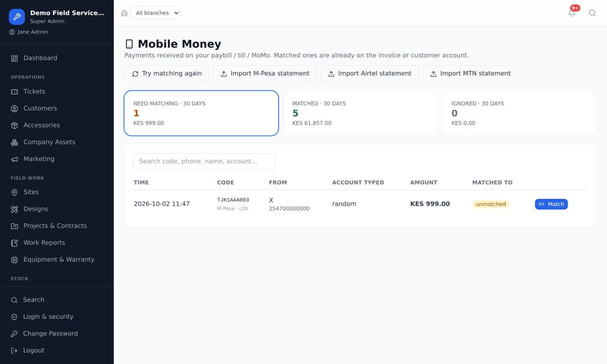607x364 pixels.
Task: Click the Sites map pin icon
Action: (14, 192)
